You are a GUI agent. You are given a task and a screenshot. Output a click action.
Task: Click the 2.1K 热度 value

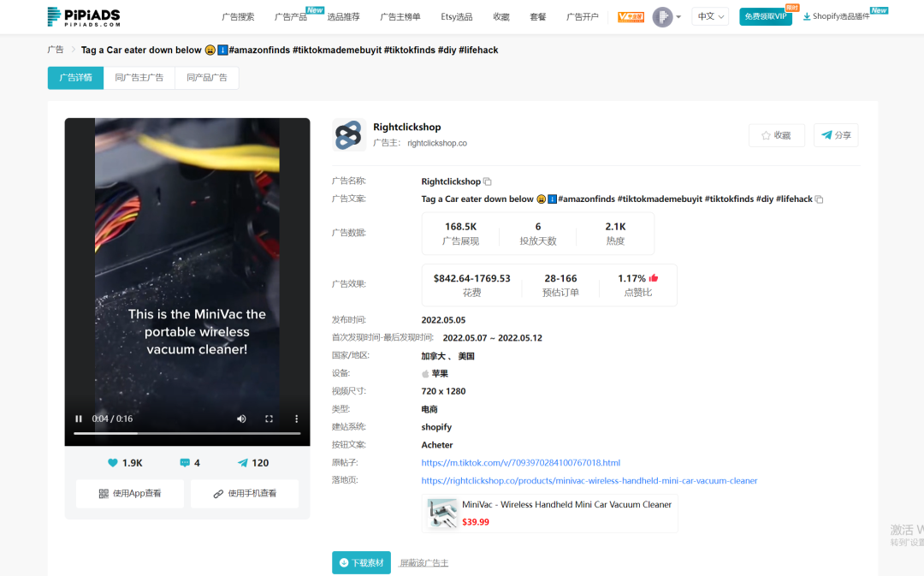[x=615, y=227]
